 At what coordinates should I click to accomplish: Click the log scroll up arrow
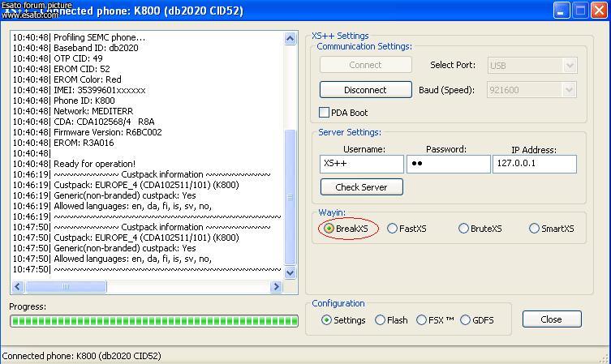tap(290, 39)
